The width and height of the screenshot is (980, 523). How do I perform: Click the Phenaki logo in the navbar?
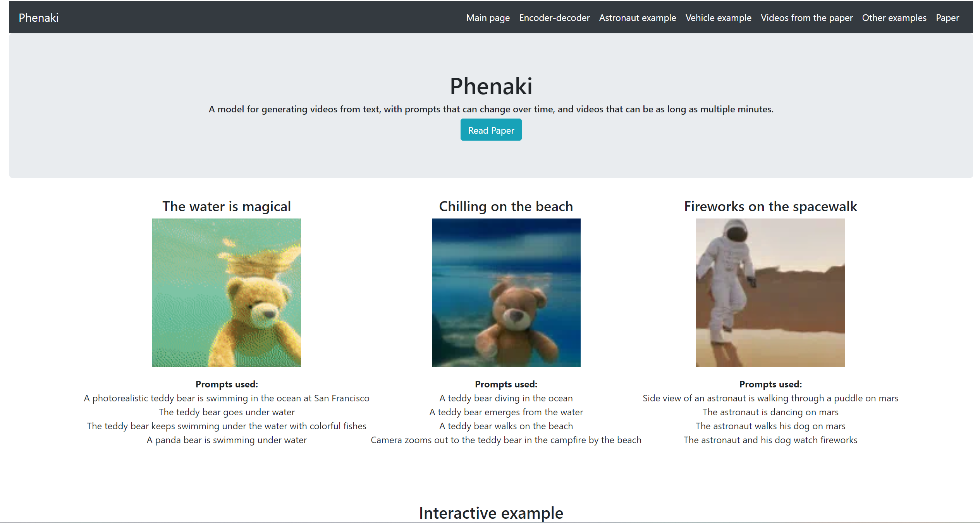pos(38,17)
